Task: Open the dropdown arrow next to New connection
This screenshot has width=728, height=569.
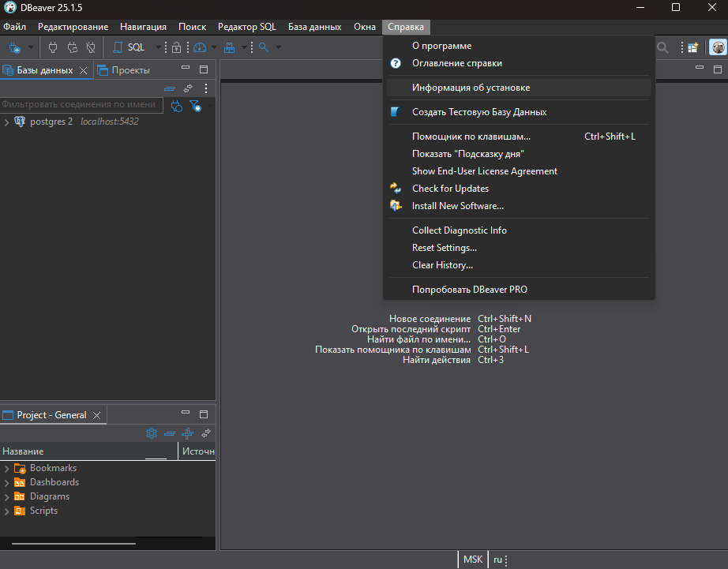Action: (31, 47)
